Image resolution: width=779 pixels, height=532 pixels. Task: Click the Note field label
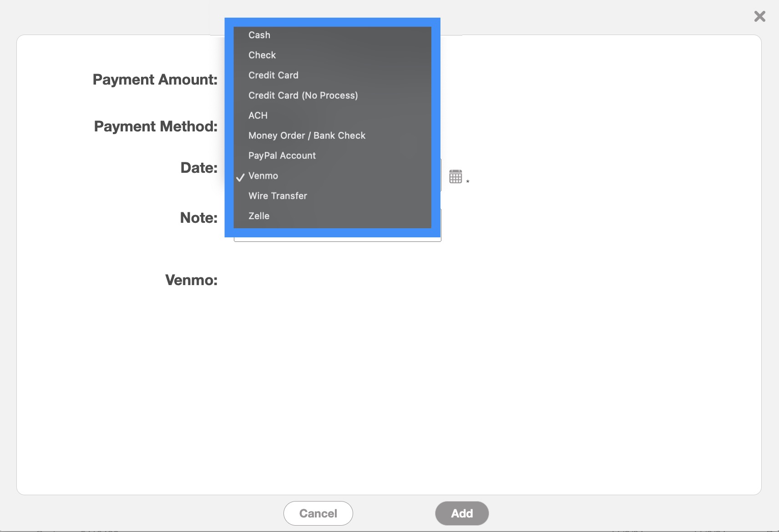point(198,218)
